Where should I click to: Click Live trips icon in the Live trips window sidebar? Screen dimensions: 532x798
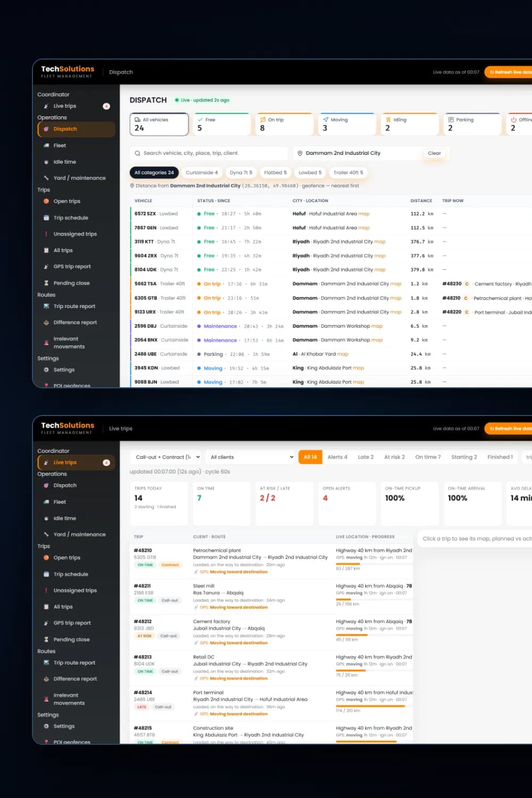tap(46, 463)
